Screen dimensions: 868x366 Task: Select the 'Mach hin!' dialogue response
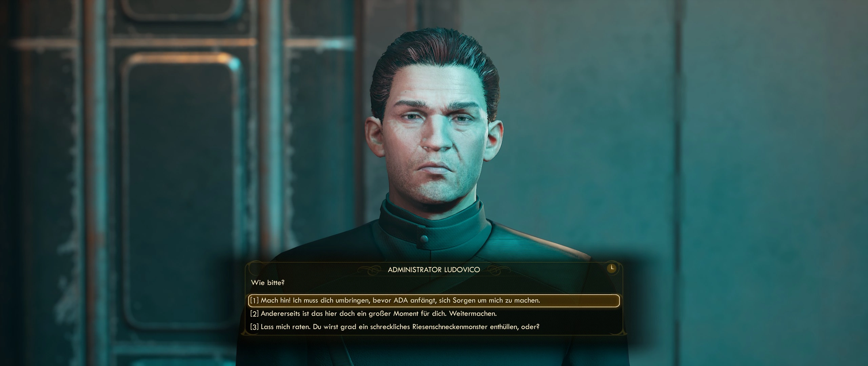pos(434,301)
